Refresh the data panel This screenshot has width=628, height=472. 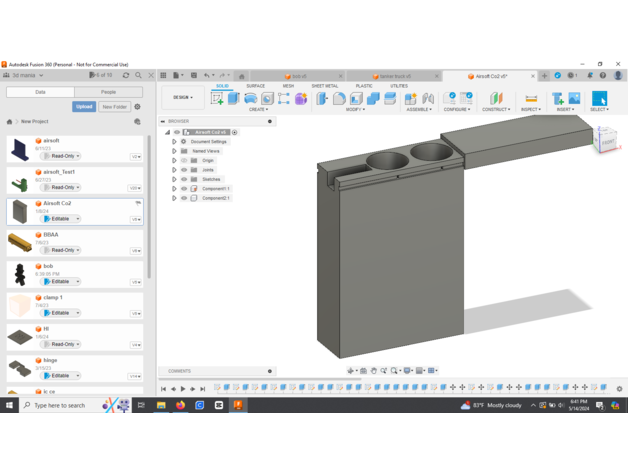(126, 75)
